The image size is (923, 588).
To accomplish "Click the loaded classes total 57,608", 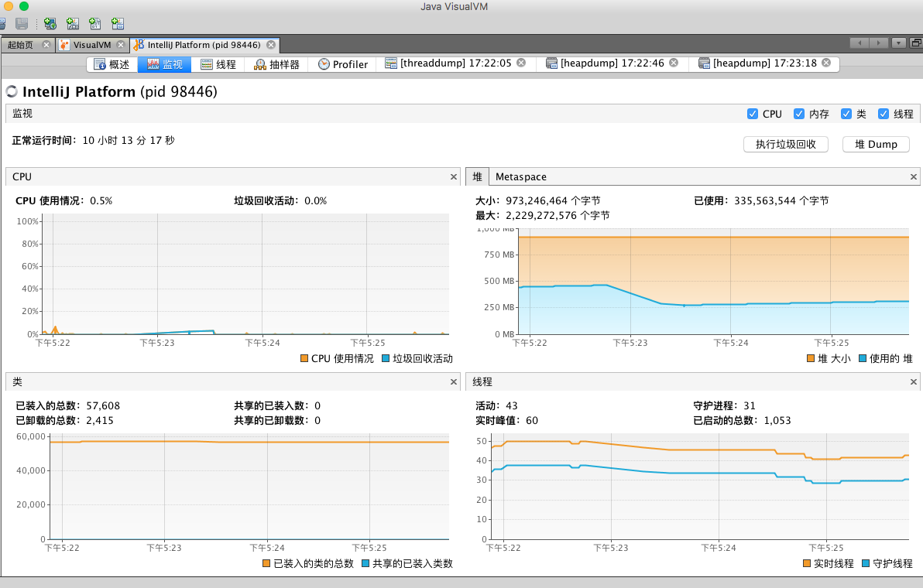I will 103,405.
